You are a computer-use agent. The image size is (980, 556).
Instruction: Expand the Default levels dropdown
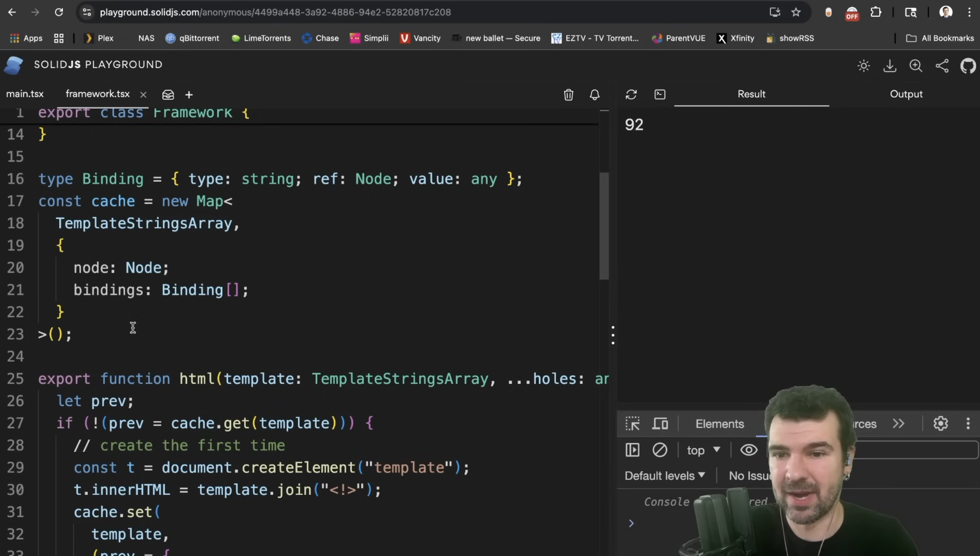665,475
